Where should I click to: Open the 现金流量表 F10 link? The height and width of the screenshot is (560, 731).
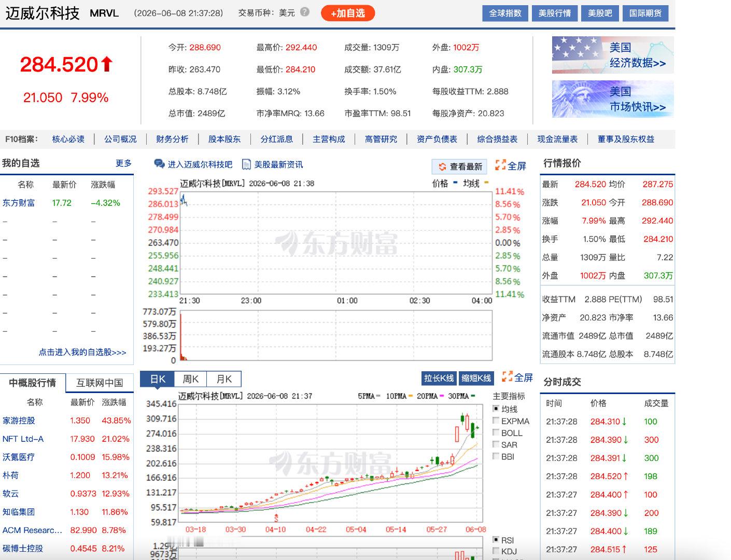click(557, 139)
